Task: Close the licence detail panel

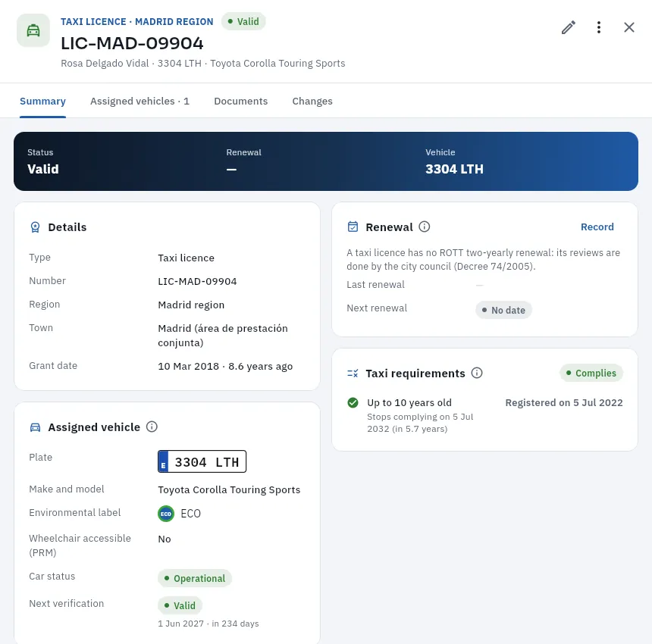Action: [629, 27]
